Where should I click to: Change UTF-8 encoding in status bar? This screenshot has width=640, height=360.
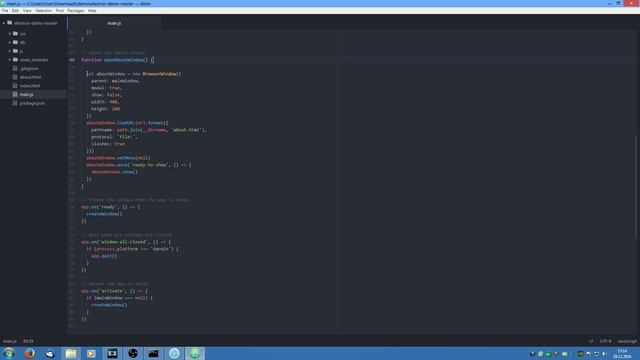pos(605,341)
